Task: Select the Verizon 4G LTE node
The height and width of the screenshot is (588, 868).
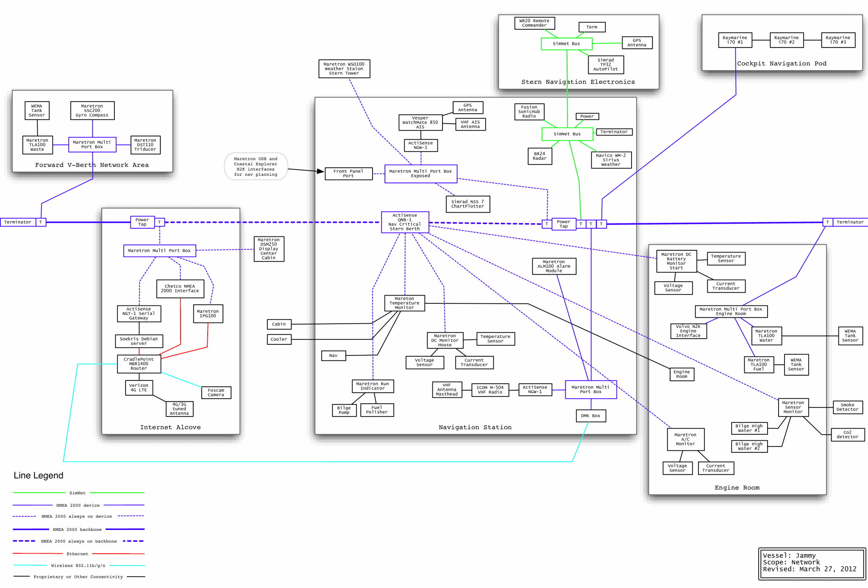Action: tap(139, 388)
